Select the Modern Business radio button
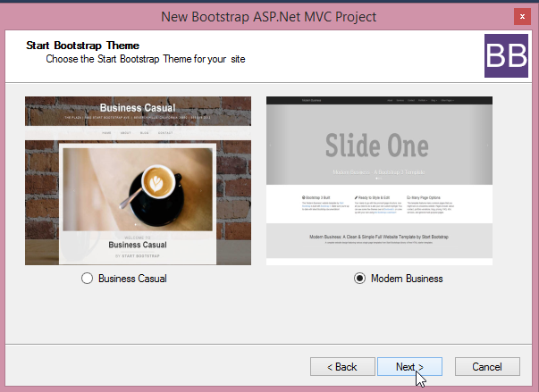This screenshot has width=539, height=392. coord(360,279)
